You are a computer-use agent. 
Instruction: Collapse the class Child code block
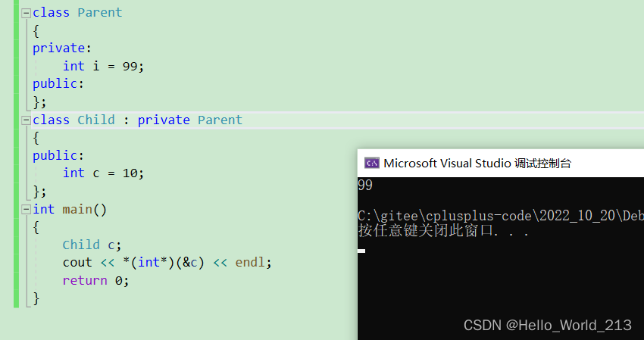26,120
